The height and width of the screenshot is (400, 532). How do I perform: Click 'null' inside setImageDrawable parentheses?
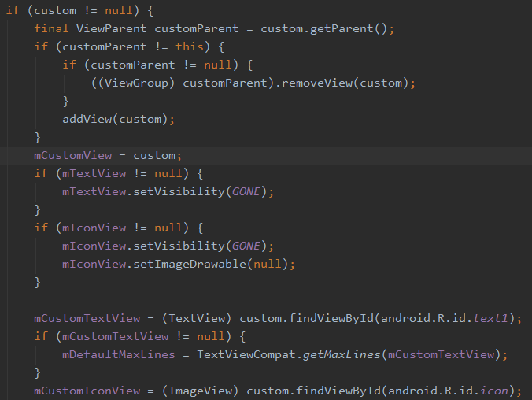click(x=268, y=264)
